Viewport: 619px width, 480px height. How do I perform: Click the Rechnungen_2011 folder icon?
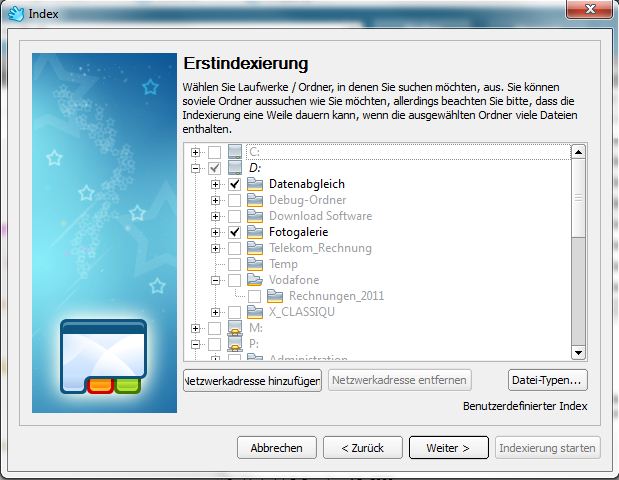275,296
